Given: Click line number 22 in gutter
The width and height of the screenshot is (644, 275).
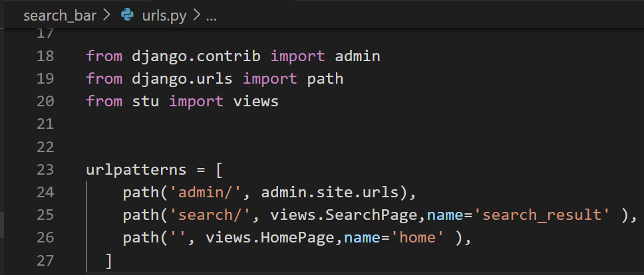Looking at the screenshot, I should pyautogui.click(x=45, y=147).
